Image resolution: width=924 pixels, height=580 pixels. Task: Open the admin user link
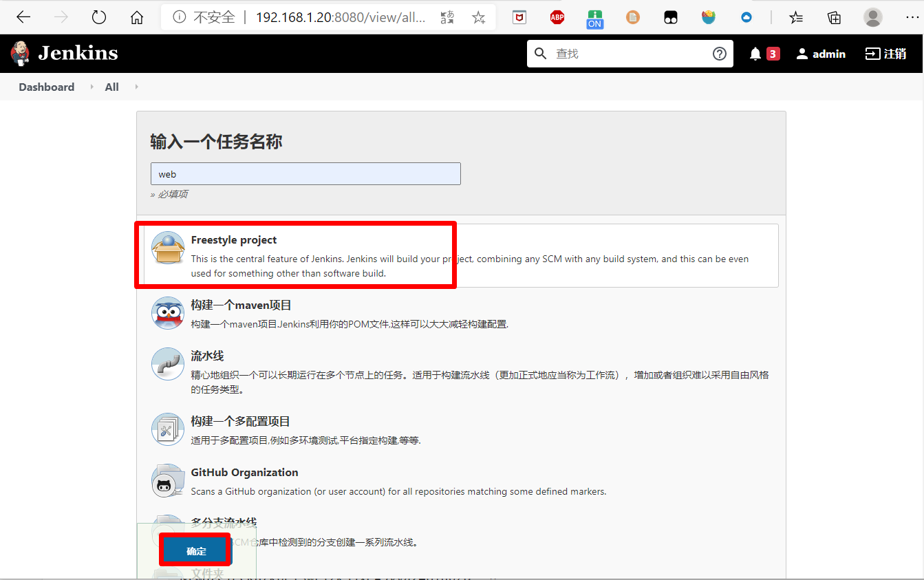[821, 54]
